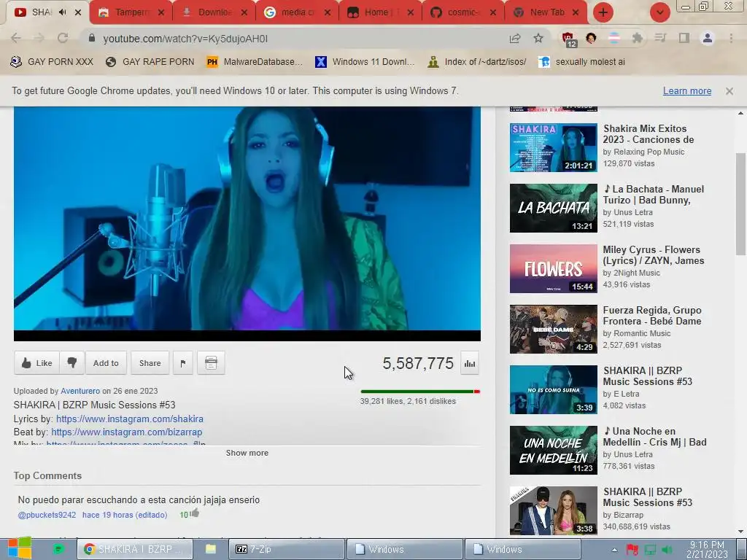Dislike the video with the thumbs-down icon
This screenshot has width=747, height=560.
tap(72, 363)
